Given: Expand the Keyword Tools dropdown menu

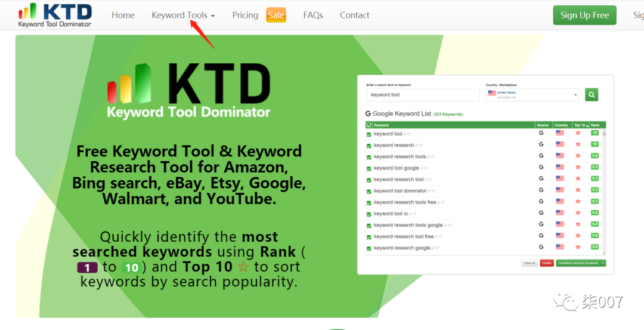Looking at the screenshot, I should (x=183, y=15).
